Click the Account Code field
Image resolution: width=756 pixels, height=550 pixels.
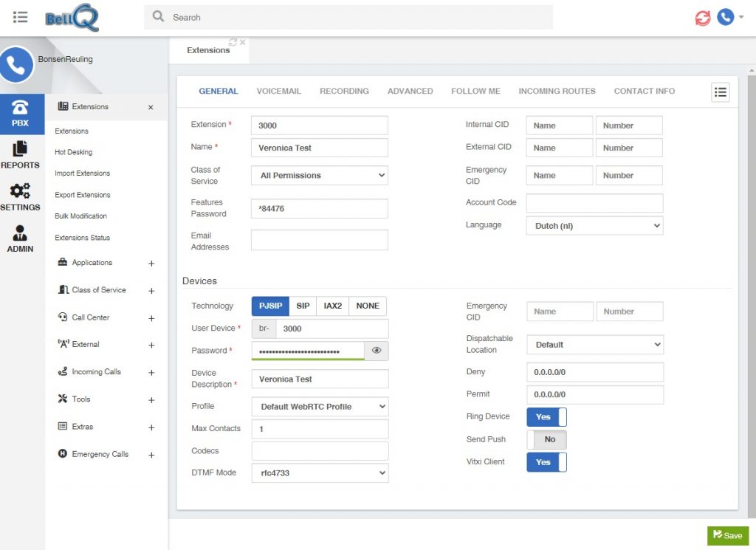point(594,203)
